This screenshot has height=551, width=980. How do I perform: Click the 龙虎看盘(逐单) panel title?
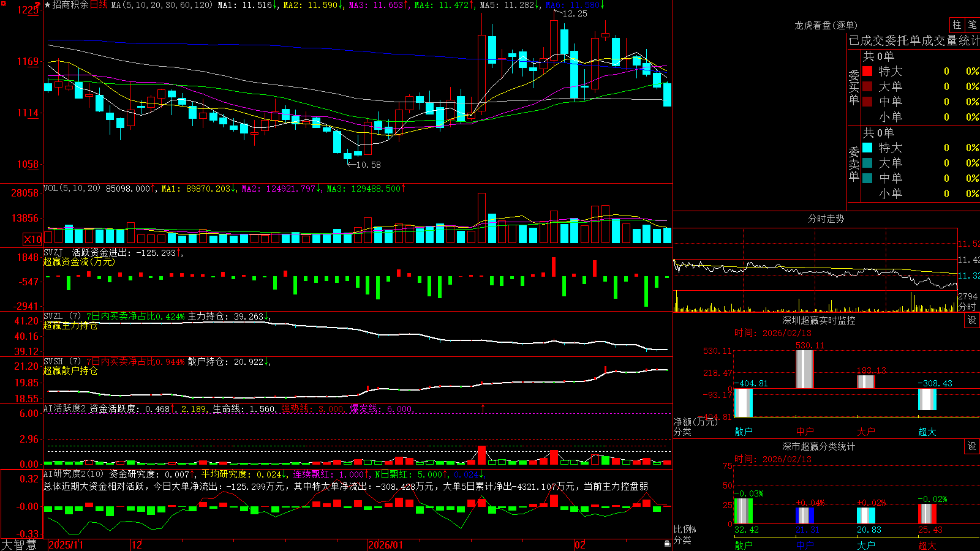(x=826, y=25)
